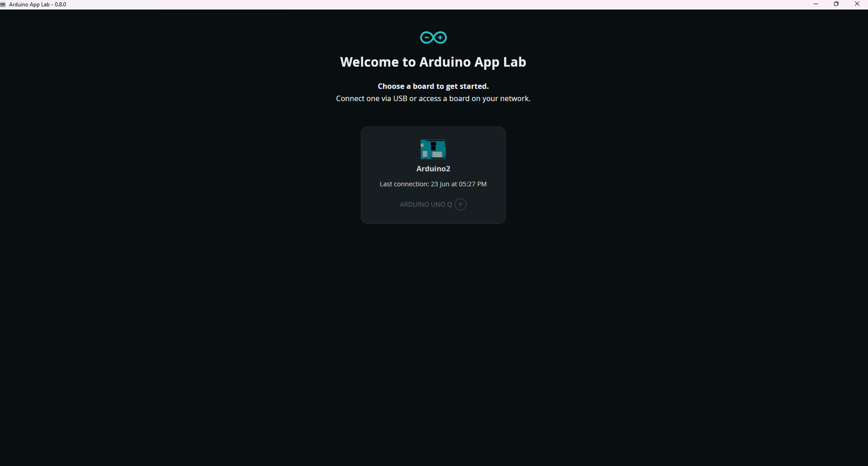The height and width of the screenshot is (466, 868).
Task: Click the Arduino infinity logo
Action: (x=433, y=38)
